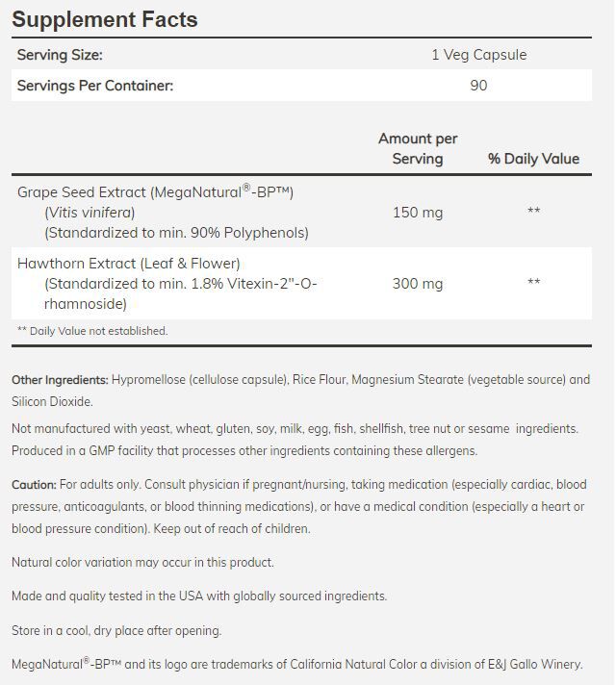The width and height of the screenshot is (616, 685).
Task: Click the Amount per Serving column header
Action: tap(418, 149)
